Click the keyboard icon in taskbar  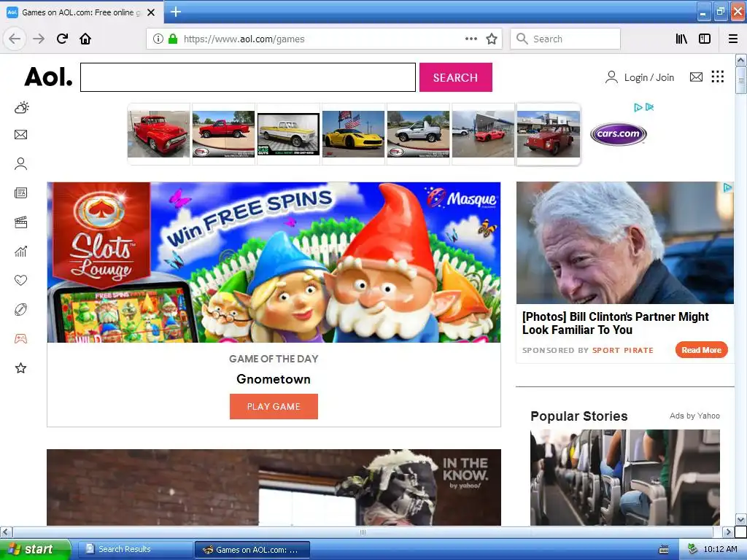point(664,550)
